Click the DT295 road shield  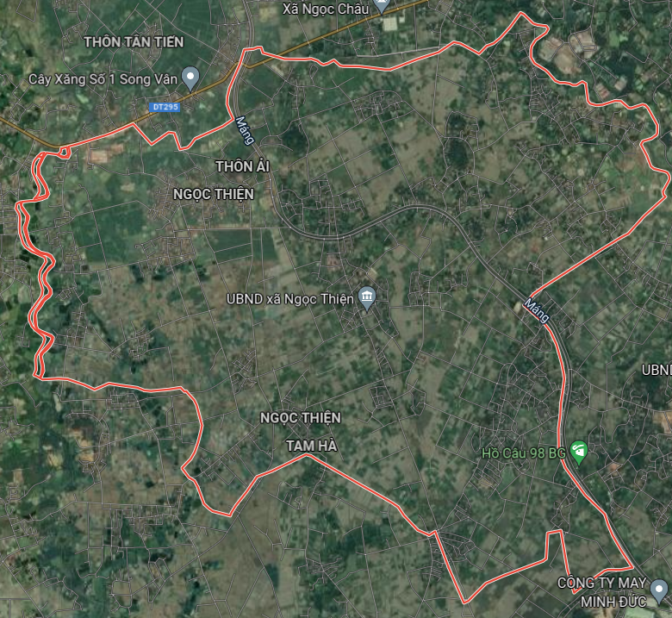click(165, 107)
